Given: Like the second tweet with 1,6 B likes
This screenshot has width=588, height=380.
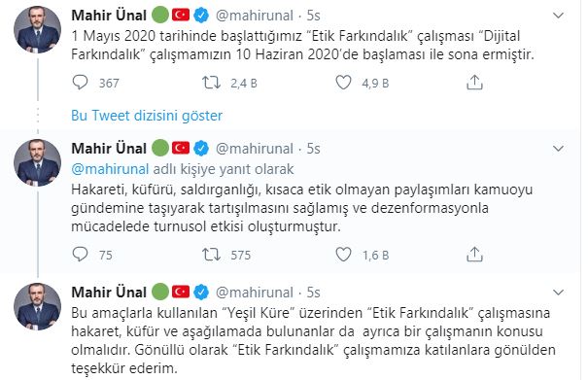Looking at the screenshot, I should (343, 255).
